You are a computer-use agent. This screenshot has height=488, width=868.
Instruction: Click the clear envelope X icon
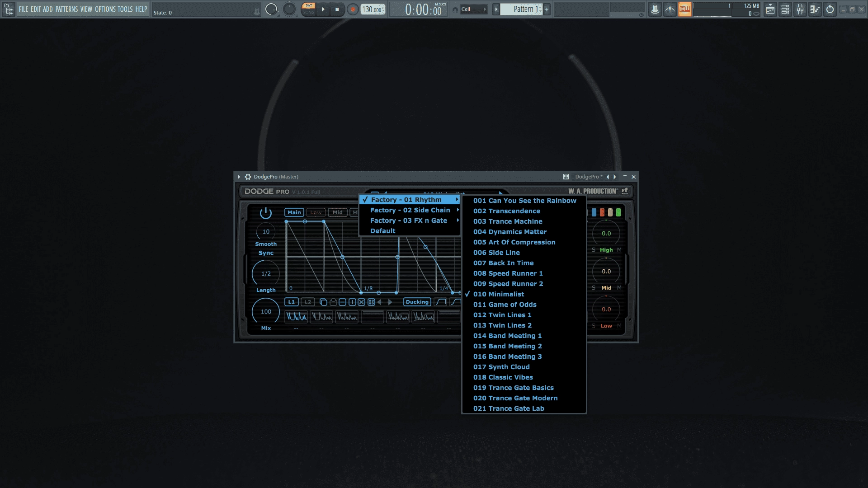coord(362,302)
